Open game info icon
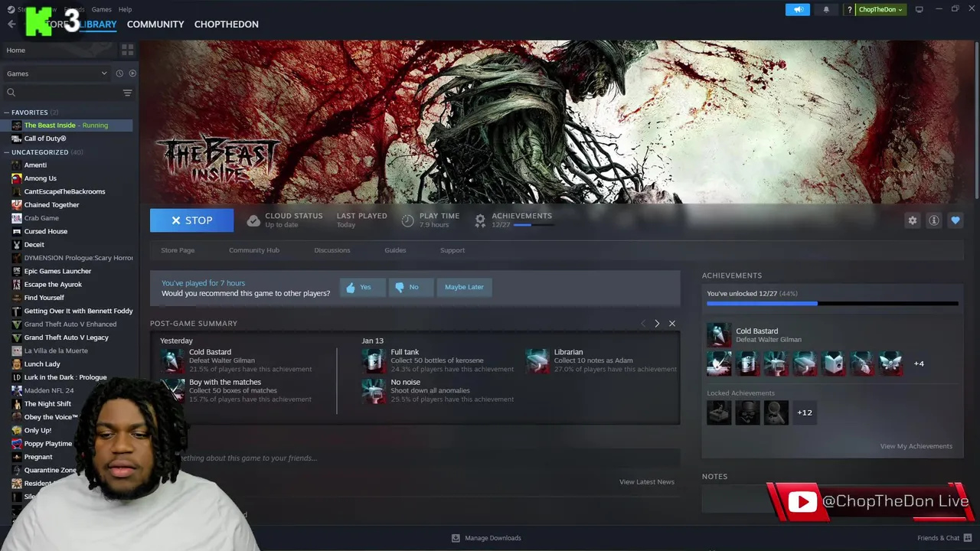980x551 pixels. coord(933,220)
